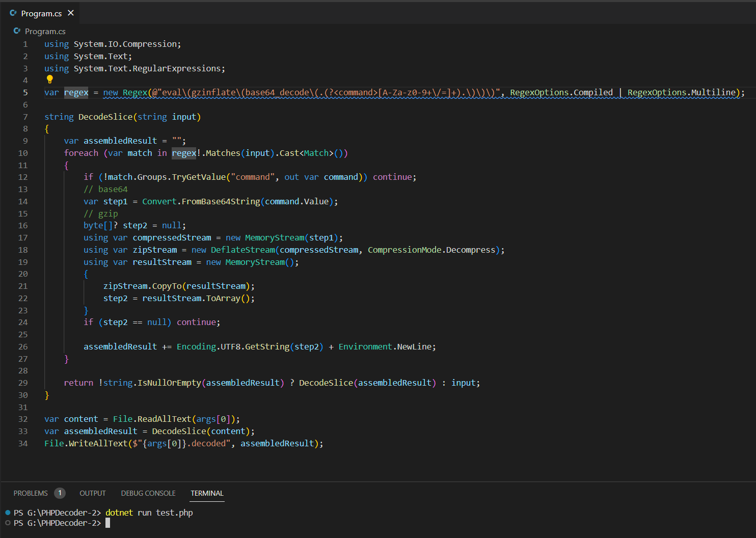Screen dimensions: 756x538
Task: Click the blue dot beside the dotnet run command
Action: 8,513
